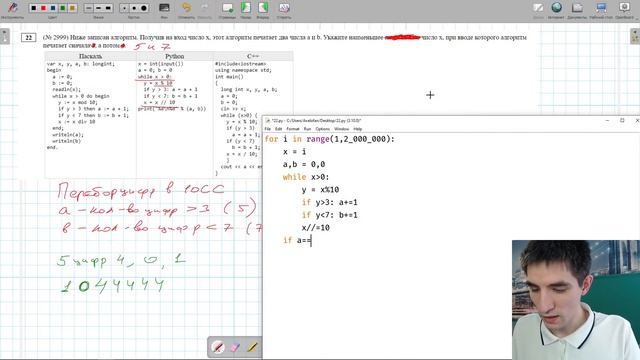Open the File menu in IDLE
The image size is (640, 360).
pyautogui.click(x=268, y=129)
